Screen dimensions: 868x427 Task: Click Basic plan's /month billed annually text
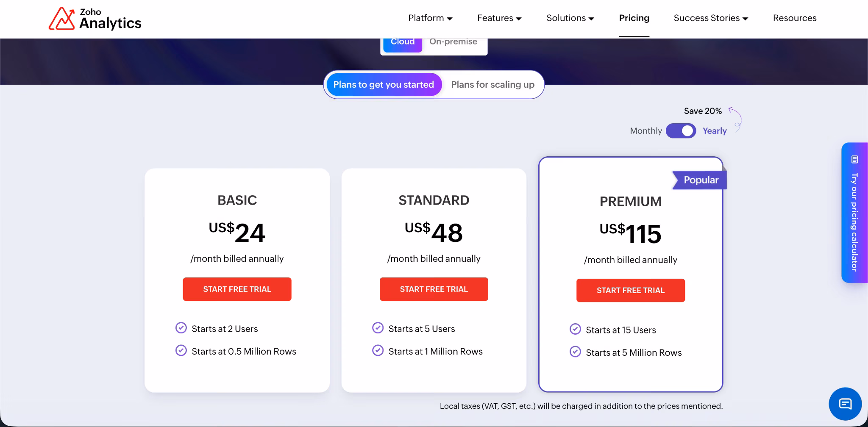[237, 258]
